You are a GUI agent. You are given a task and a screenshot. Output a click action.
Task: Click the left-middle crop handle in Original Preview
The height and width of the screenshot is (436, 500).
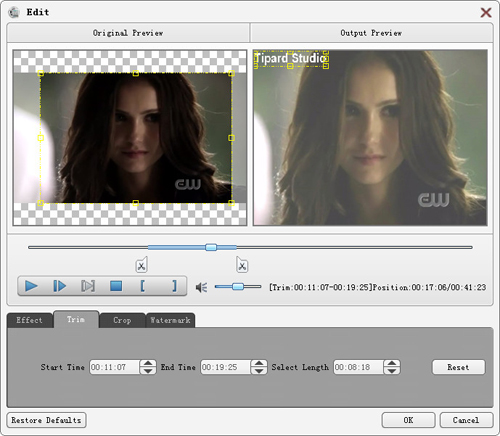pos(41,138)
